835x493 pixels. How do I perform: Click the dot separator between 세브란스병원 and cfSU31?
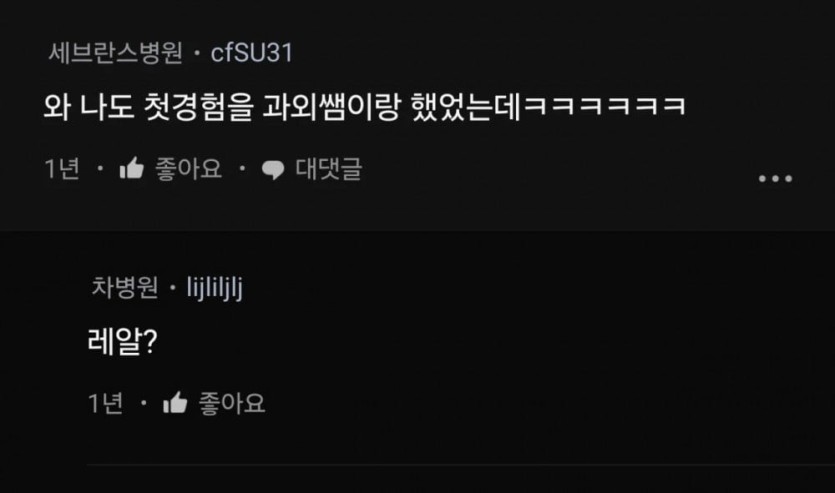click(197, 54)
